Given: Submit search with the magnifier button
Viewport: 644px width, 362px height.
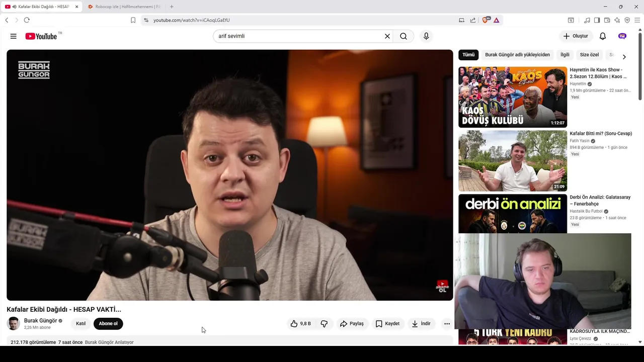Looking at the screenshot, I should tap(404, 36).
